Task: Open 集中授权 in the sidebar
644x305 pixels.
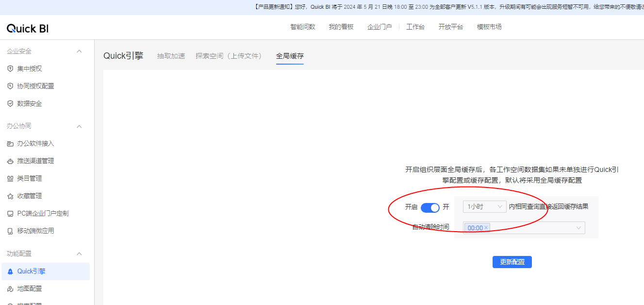Action: coord(30,68)
